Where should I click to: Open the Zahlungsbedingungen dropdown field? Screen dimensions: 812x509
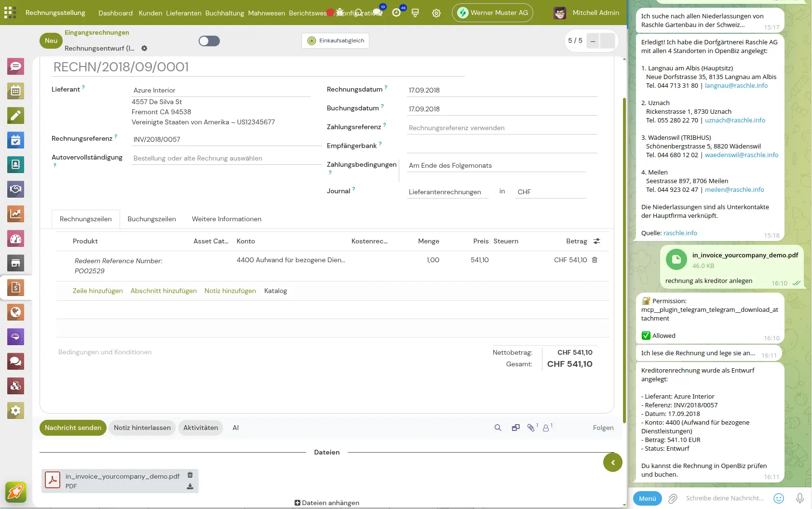pos(497,165)
